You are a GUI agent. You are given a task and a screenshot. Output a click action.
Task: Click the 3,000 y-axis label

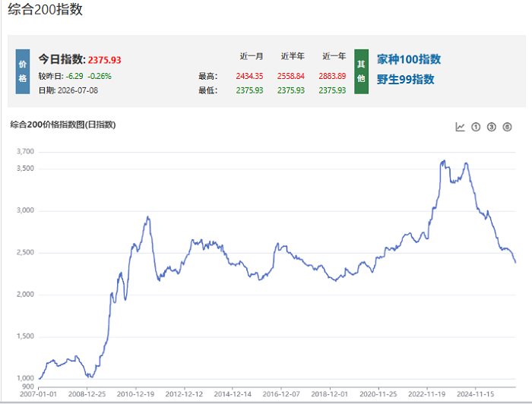[25, 210]
